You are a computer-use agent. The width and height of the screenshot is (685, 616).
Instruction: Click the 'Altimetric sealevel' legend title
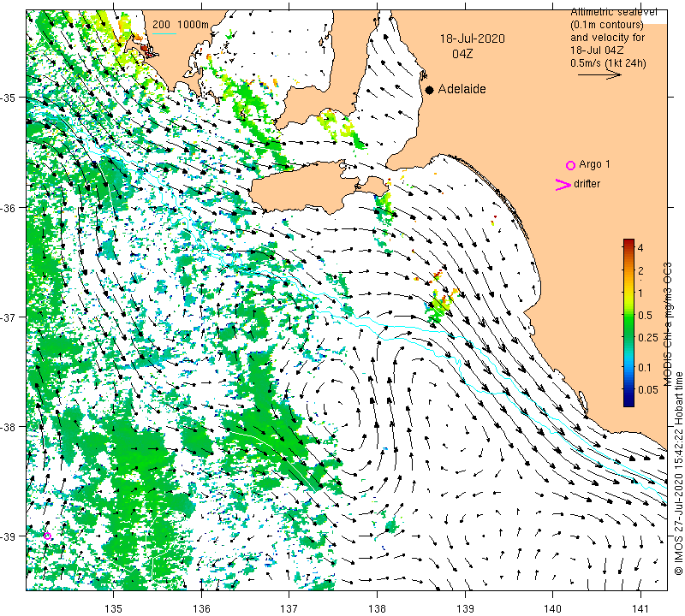tap(613, 12)
